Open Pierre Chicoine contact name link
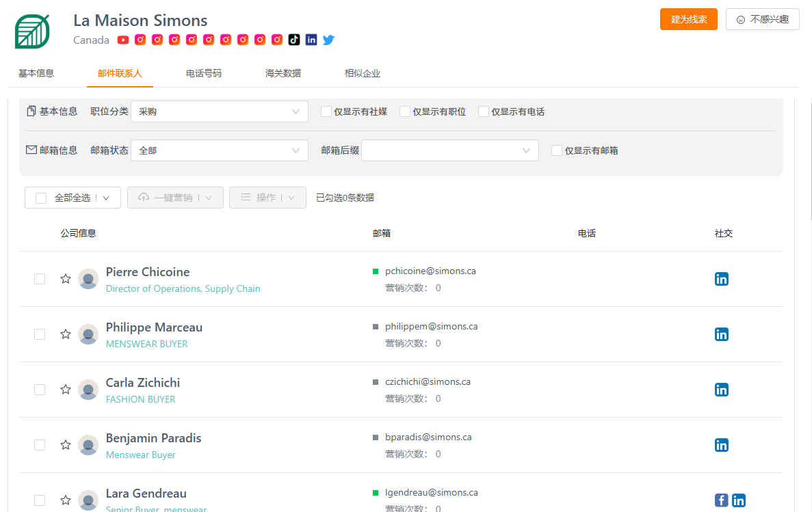 tap(148, 272)
